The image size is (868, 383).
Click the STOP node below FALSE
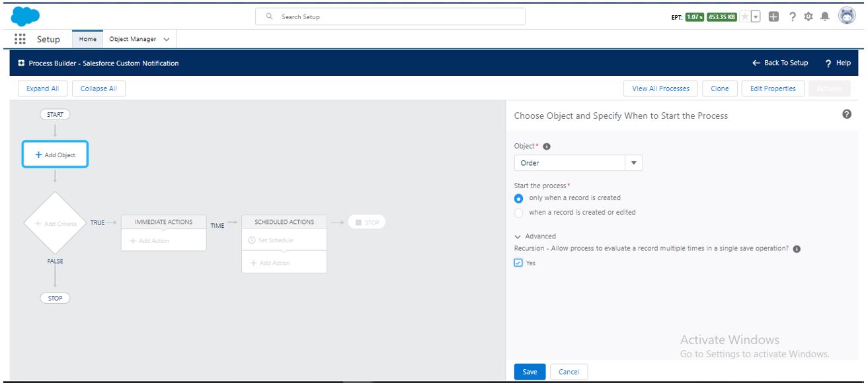click(55, 298)
